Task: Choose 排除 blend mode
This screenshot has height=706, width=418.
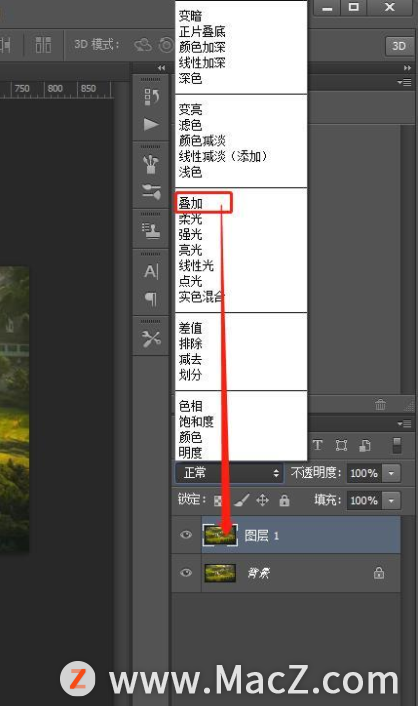Action: [x=191, y=344]
